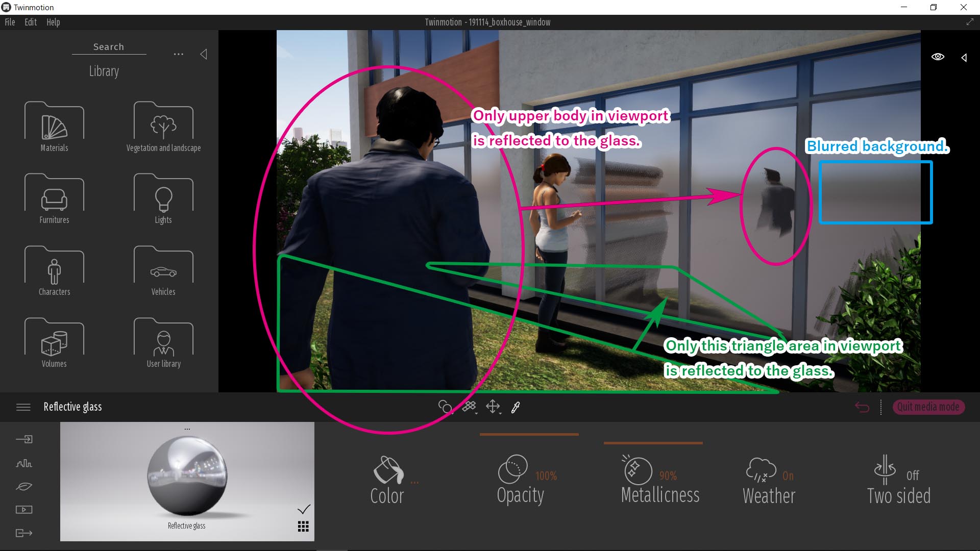The image size is (980, 551).
Task: Toggle Weather setting On
Action: (789, 475)
